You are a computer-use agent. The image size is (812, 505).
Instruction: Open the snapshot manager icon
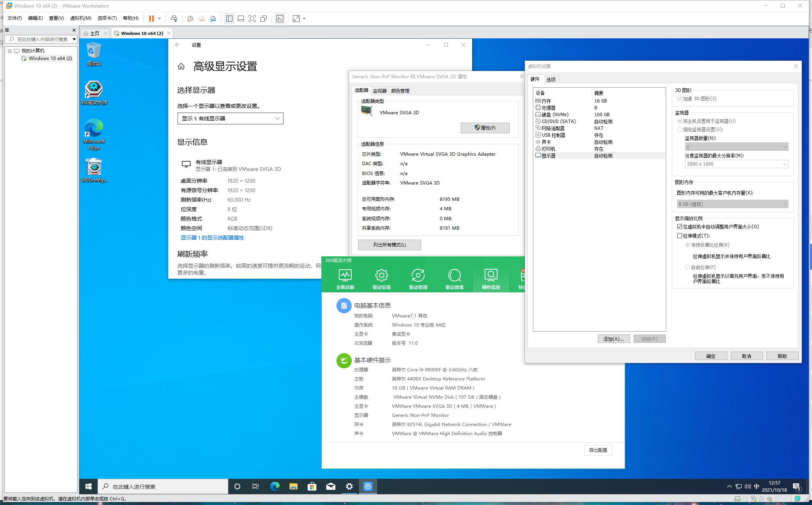[x=213, y=18]
